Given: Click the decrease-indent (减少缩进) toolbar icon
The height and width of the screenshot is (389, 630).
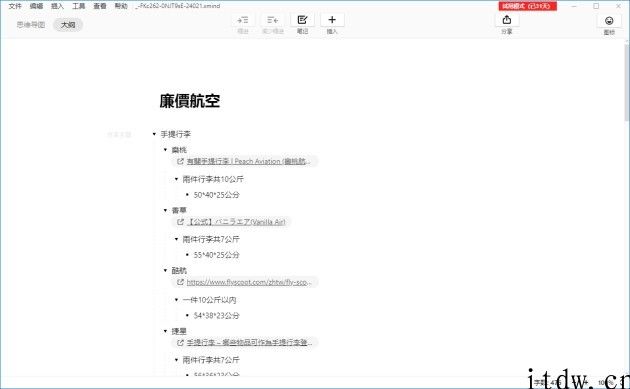Looking at the screenshot, I should coord(273,20).
